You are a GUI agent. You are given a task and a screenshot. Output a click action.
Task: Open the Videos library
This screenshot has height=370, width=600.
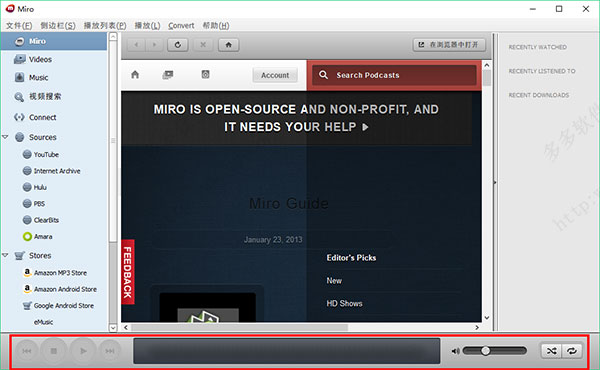40,59
